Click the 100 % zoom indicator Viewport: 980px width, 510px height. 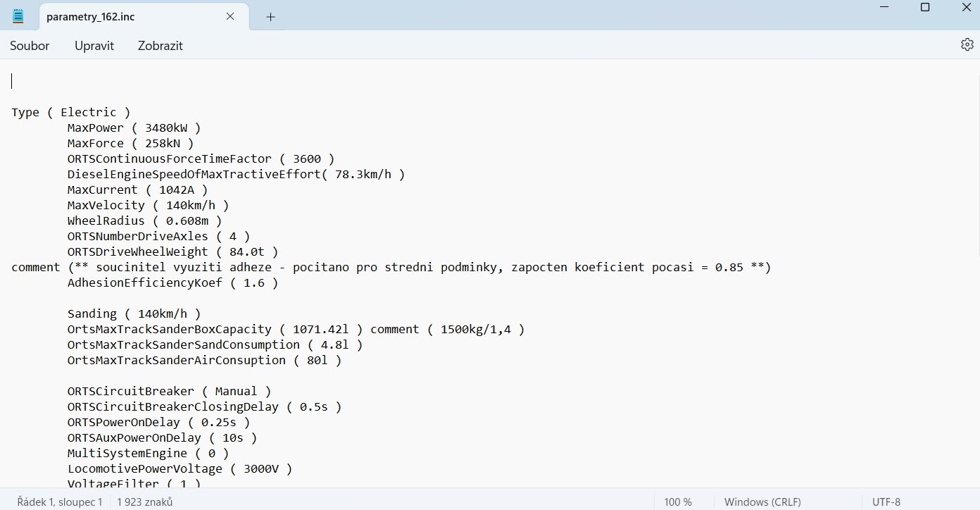[677, 502]
